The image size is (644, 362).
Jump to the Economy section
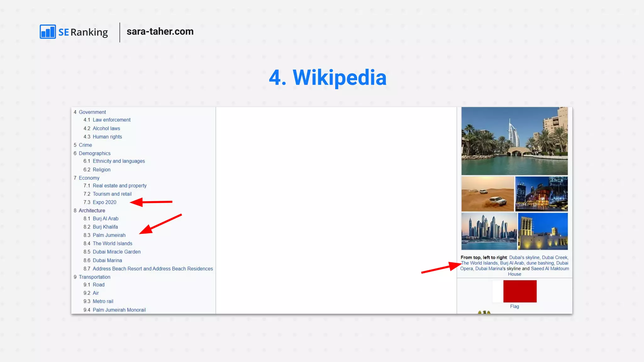(89, 178)
